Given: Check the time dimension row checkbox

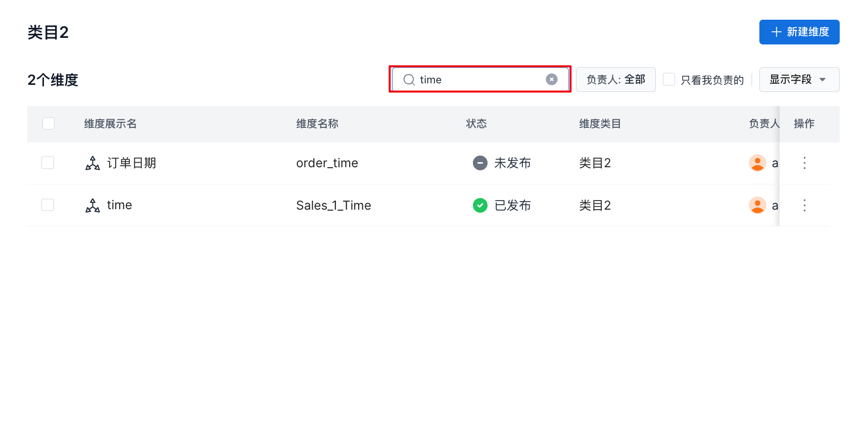Looking at the screenshot, I should [48, 205].
